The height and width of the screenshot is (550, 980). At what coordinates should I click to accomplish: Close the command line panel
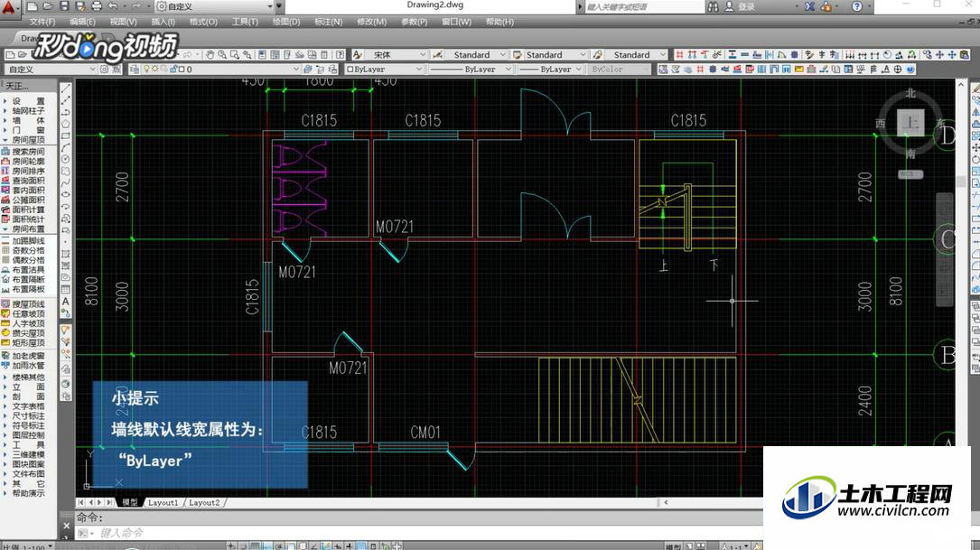click(x=66, y=527)
